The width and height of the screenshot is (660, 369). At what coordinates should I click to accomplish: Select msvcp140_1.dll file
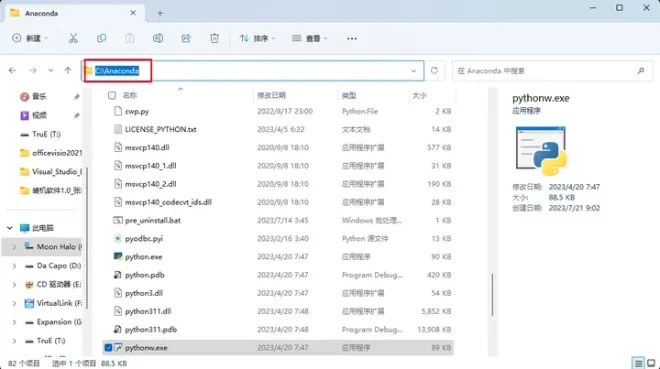[278, 165]
